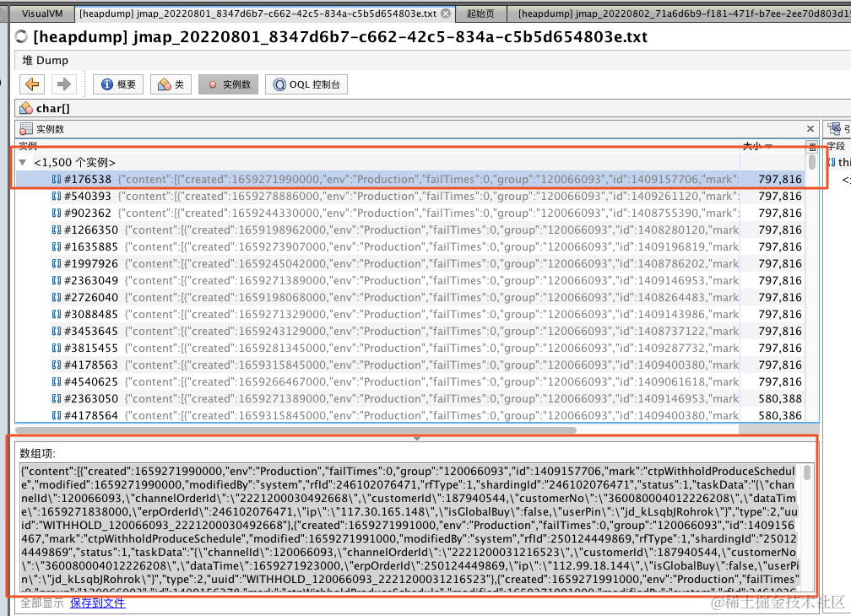Select instance row #4540625
851x616 pixels.
click(x=409, y=381)
